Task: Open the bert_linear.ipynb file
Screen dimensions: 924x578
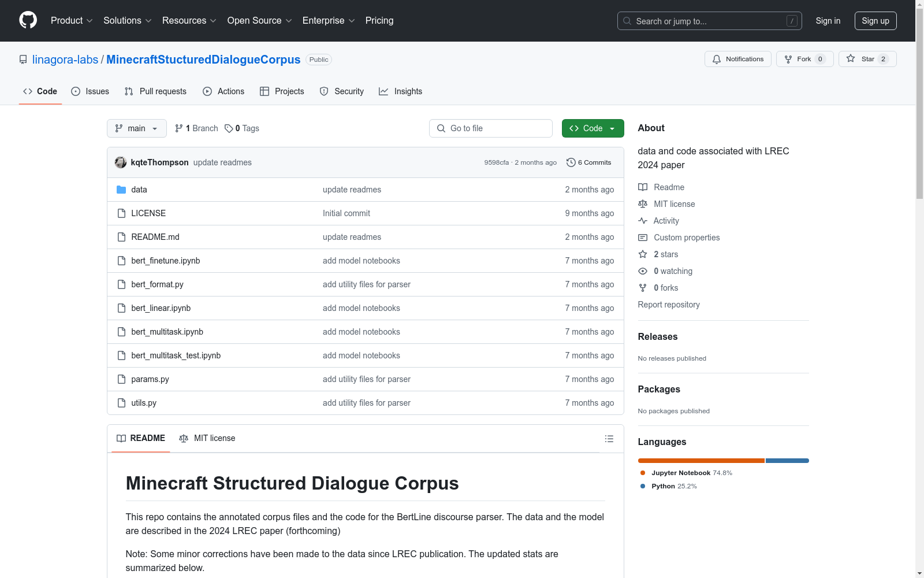Action: pos(161,308)
